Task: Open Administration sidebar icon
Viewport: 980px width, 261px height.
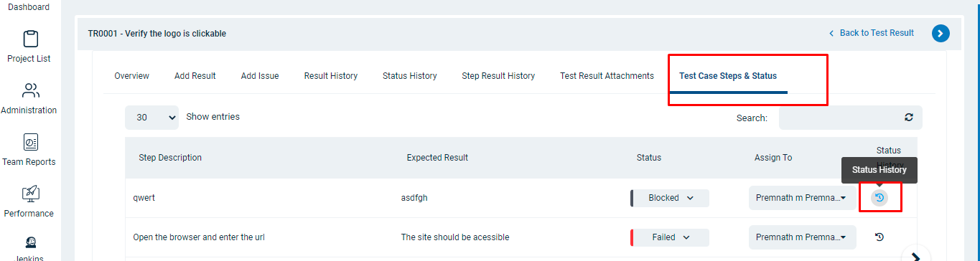Action: (x=31, y=90)
